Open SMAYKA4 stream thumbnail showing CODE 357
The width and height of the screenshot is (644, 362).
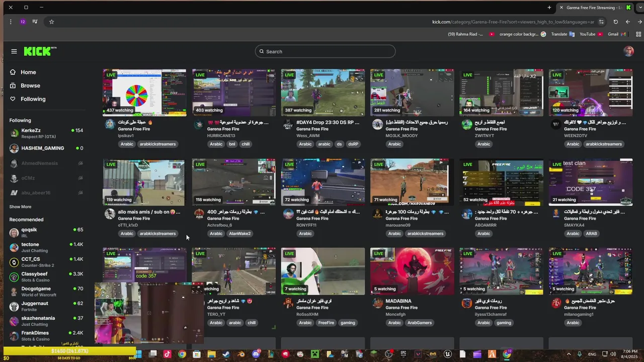(591, 182)
